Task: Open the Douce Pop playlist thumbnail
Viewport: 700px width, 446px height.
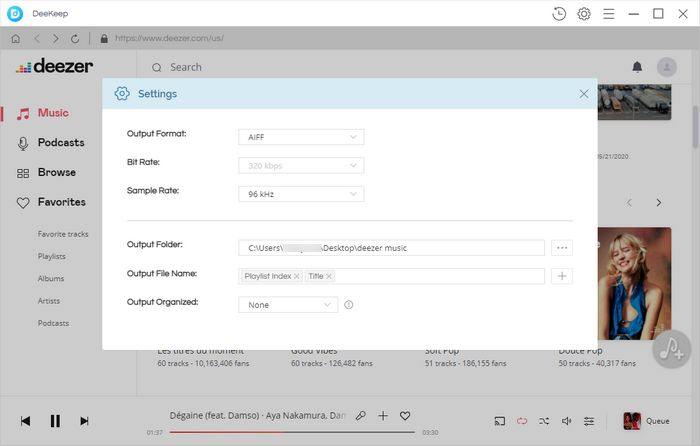Action: (x=634, y=283)
